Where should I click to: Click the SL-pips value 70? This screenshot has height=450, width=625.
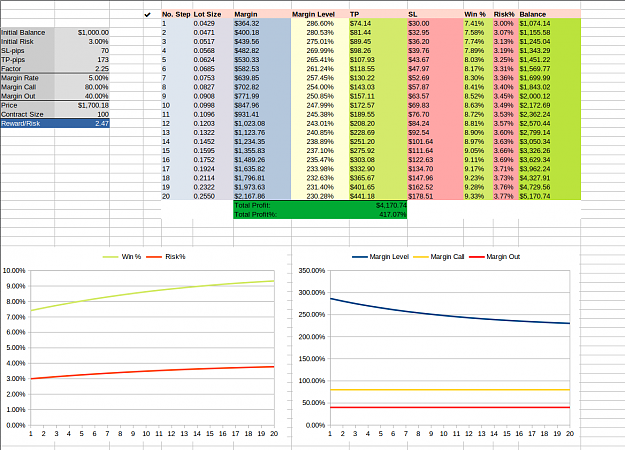click(x=82, y=51)
